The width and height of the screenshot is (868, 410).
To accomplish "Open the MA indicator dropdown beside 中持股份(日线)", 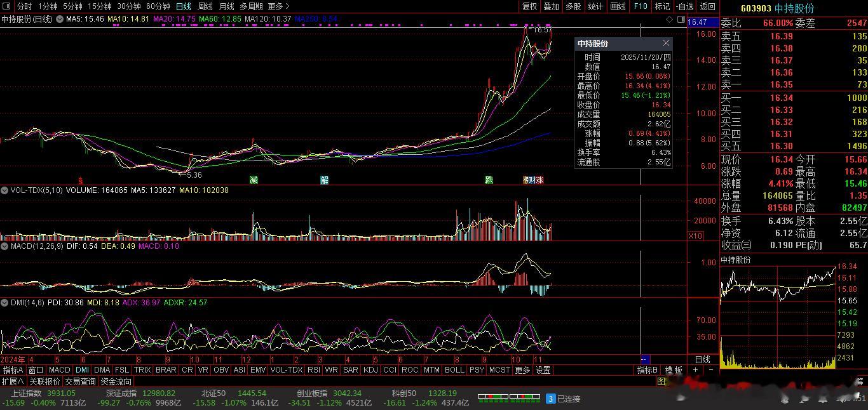I will [60, 20].
